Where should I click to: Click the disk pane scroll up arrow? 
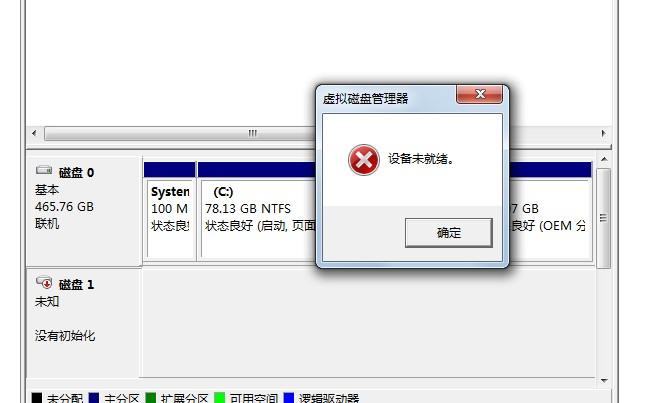(x=604, y=159)
